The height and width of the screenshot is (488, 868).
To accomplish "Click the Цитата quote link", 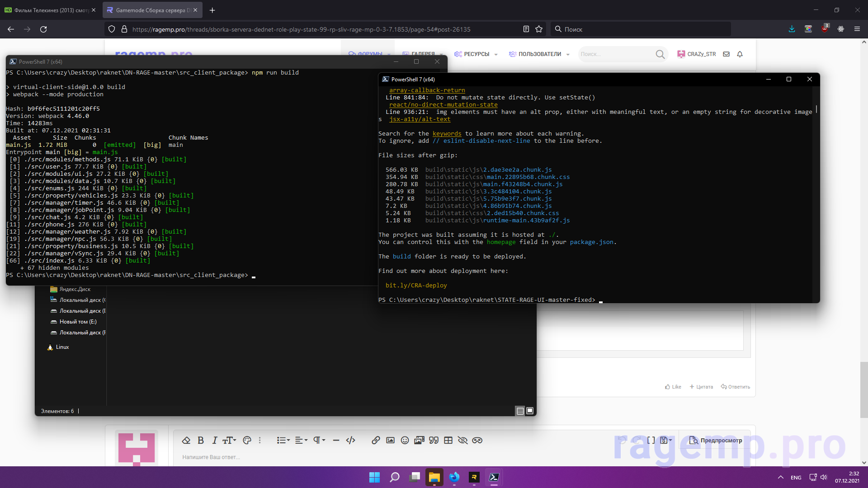I will [x=701, y=387].
